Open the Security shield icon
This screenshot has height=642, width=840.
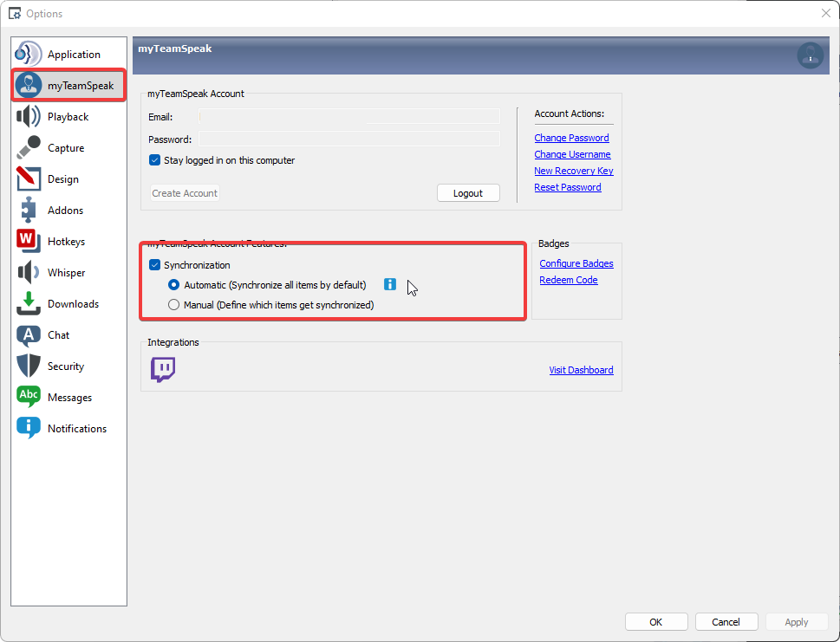coord(29,366)
